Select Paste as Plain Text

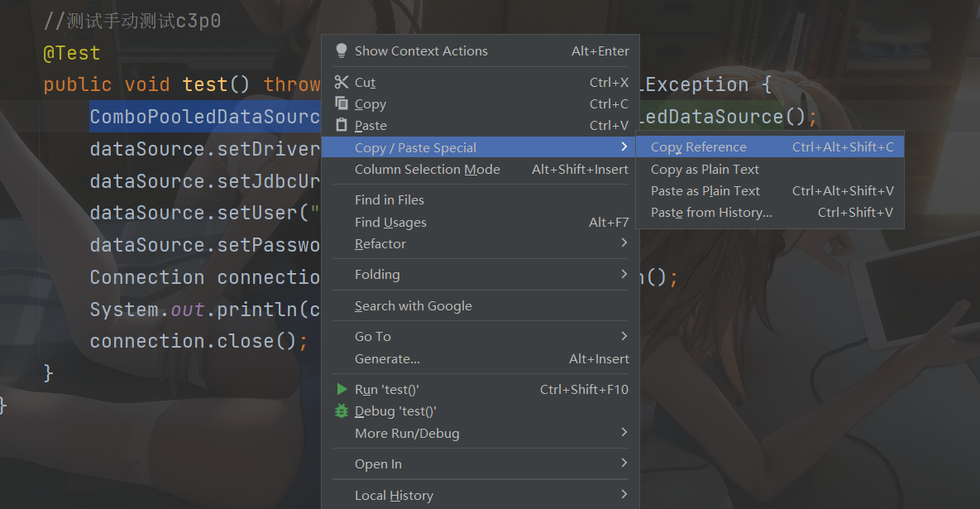click(705, 190)
